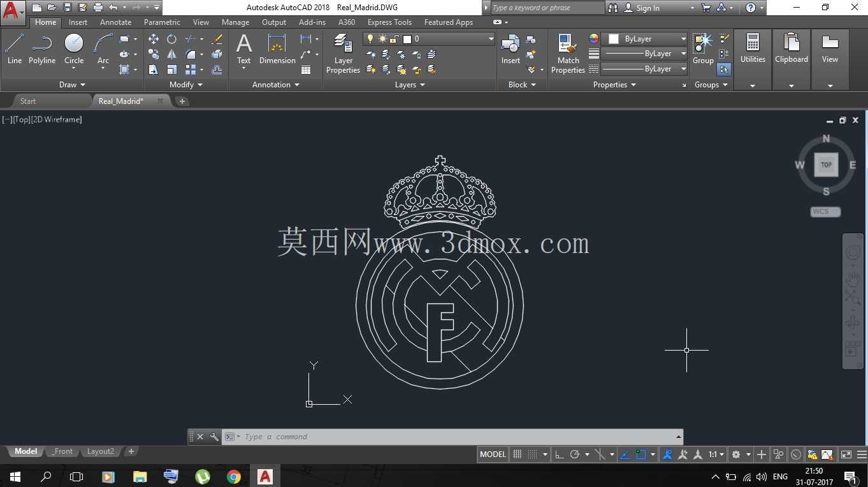
Task: Choose the Mirror tool
Action: [171, 54]
